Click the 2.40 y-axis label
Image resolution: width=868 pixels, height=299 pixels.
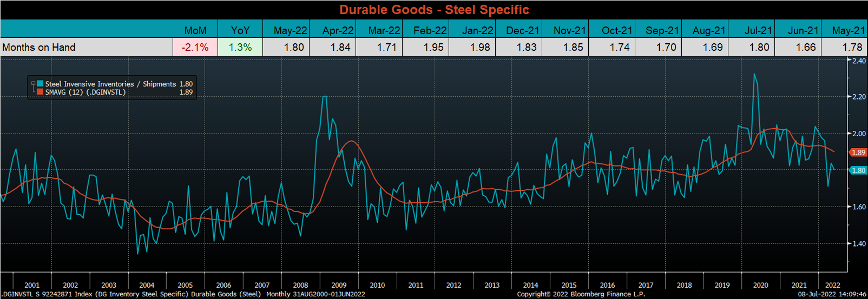pos(859,61)
